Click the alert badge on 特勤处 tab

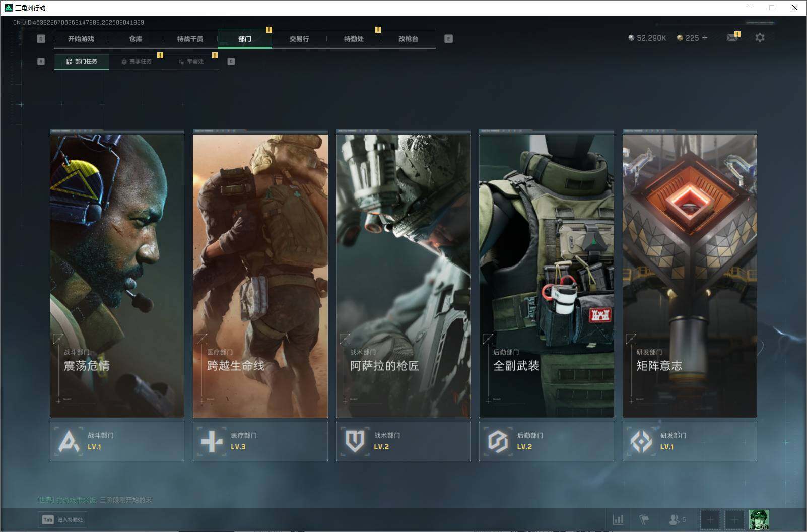click(x=378, y=30)
